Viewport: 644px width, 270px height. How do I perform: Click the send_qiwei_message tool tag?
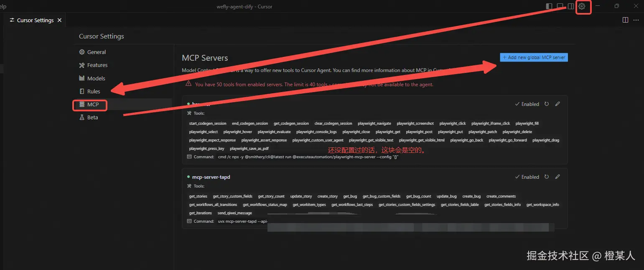235,213
